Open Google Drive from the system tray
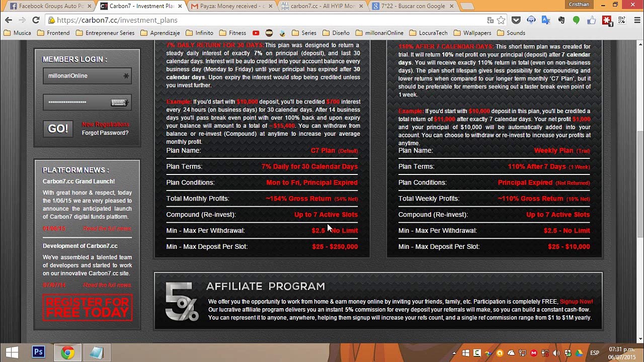The width and height of the screenshot is (644, 362). click(x=579, y=353)
